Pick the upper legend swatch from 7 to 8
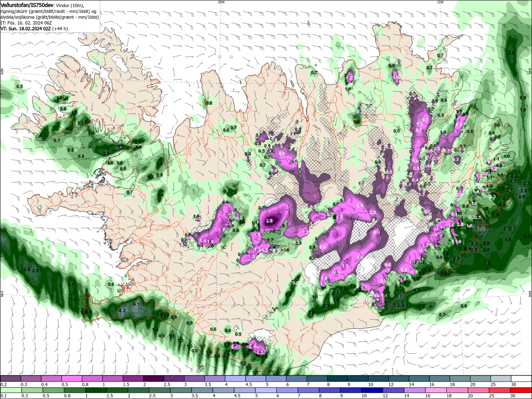 coord(317,379)
